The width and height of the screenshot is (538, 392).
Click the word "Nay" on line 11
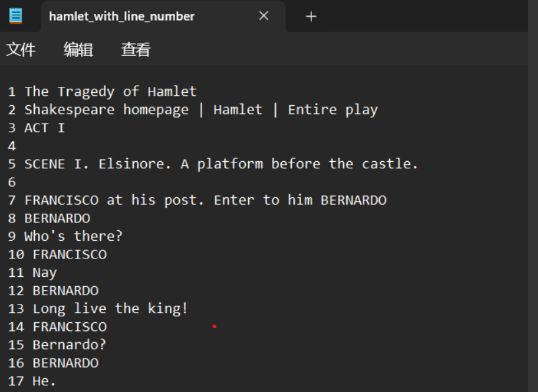(x=45, y=272)
